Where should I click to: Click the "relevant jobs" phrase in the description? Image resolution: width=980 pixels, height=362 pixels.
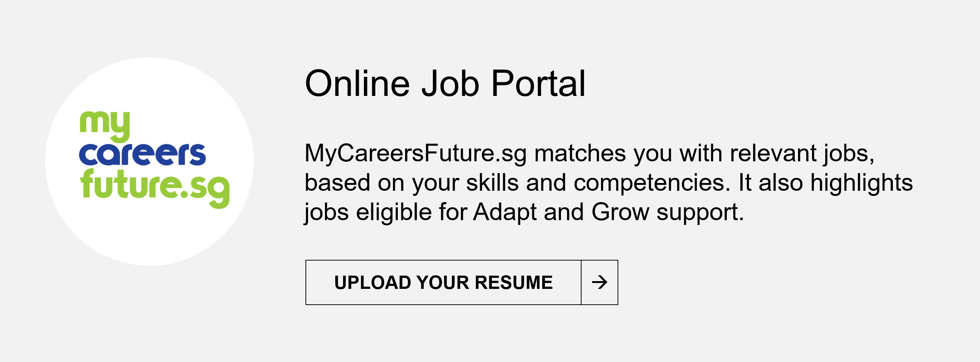(x=802, y=154)
